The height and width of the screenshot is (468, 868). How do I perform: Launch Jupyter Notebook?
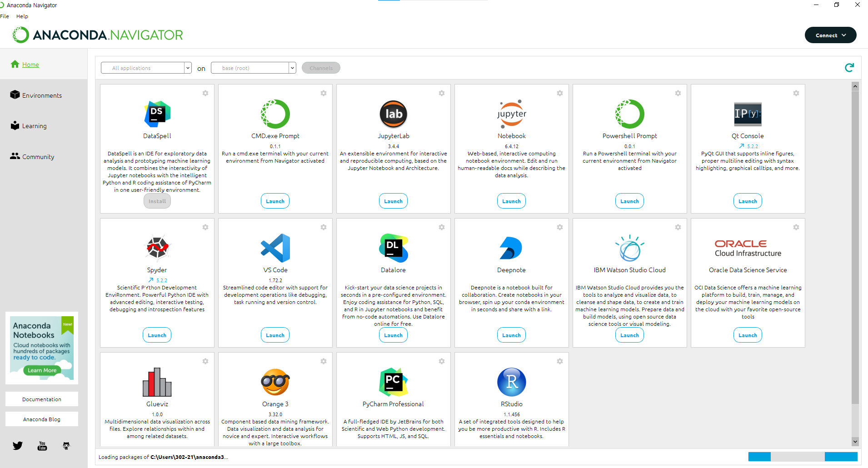click(x=512, y=201)
